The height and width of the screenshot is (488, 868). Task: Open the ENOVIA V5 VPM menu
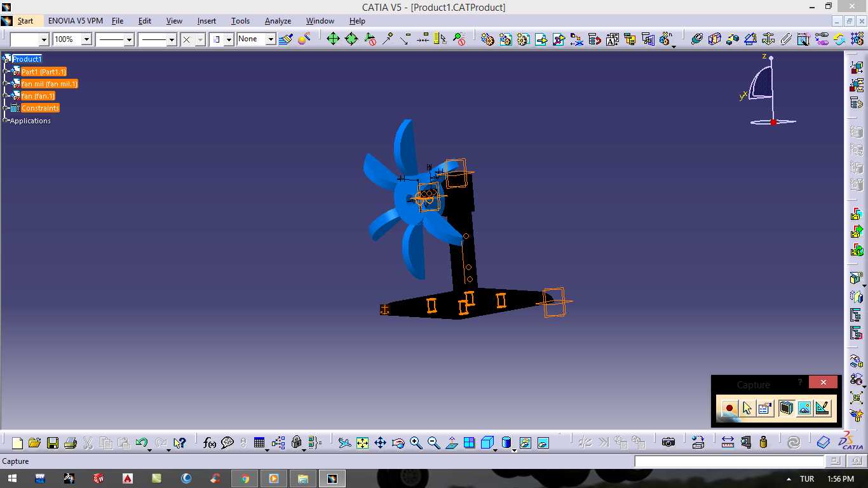(x=76, y=21)
